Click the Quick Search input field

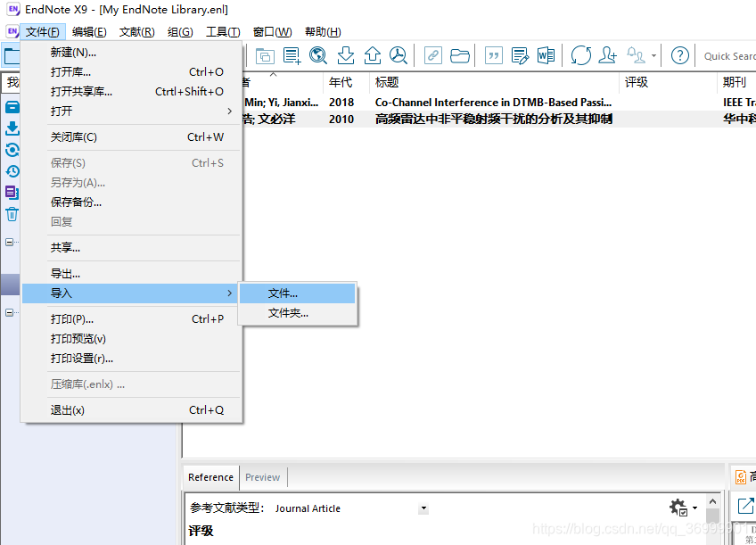pyautogui.click(x=728, y=56)
